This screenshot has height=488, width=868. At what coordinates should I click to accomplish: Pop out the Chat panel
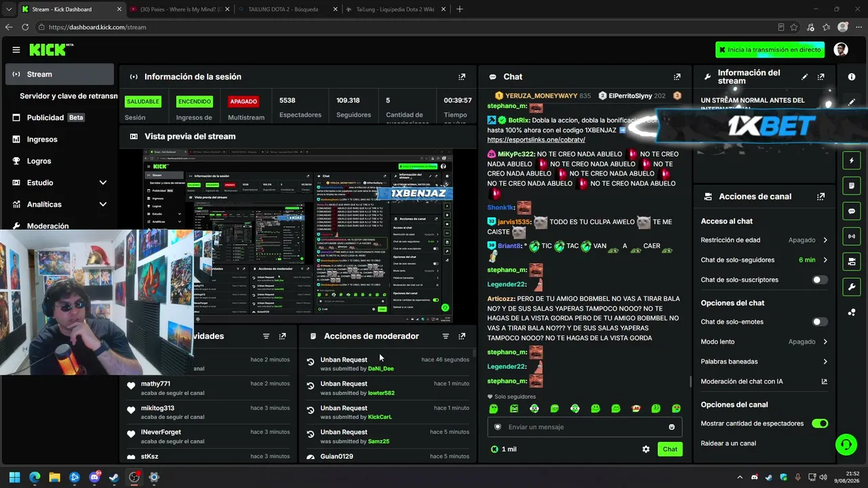point(677,77)
